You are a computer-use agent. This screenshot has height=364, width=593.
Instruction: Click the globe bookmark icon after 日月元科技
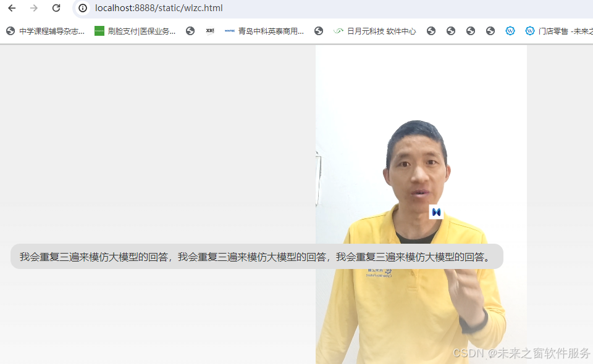431,30
